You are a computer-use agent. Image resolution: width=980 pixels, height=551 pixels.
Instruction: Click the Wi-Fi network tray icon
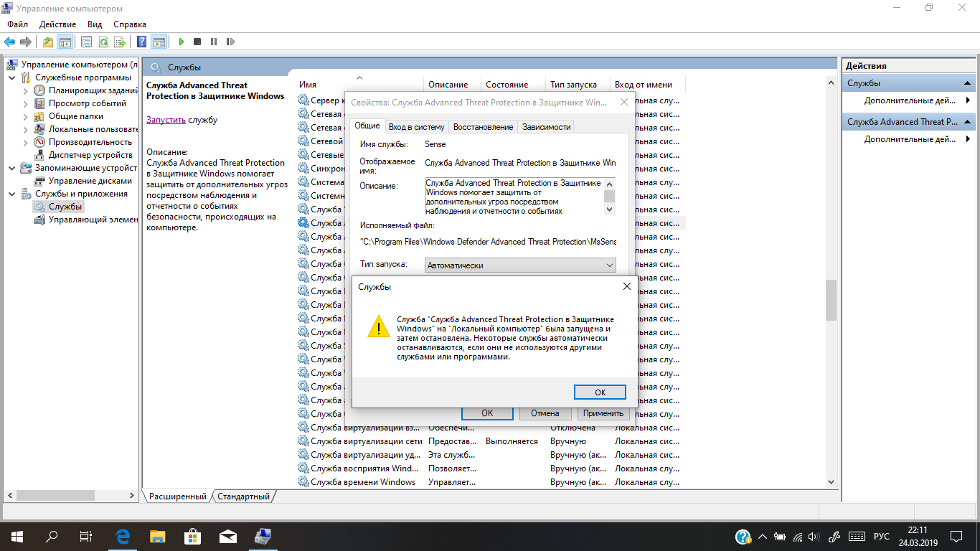coord(798,537)
